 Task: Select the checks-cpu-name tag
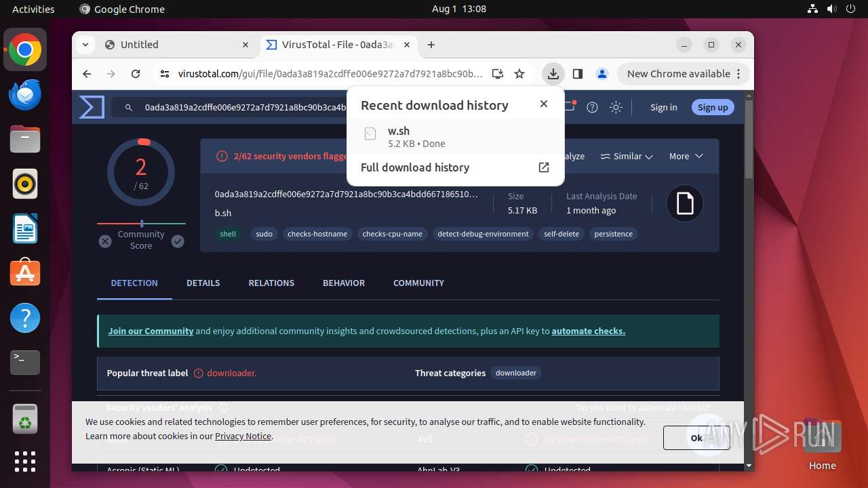(392, 234)
